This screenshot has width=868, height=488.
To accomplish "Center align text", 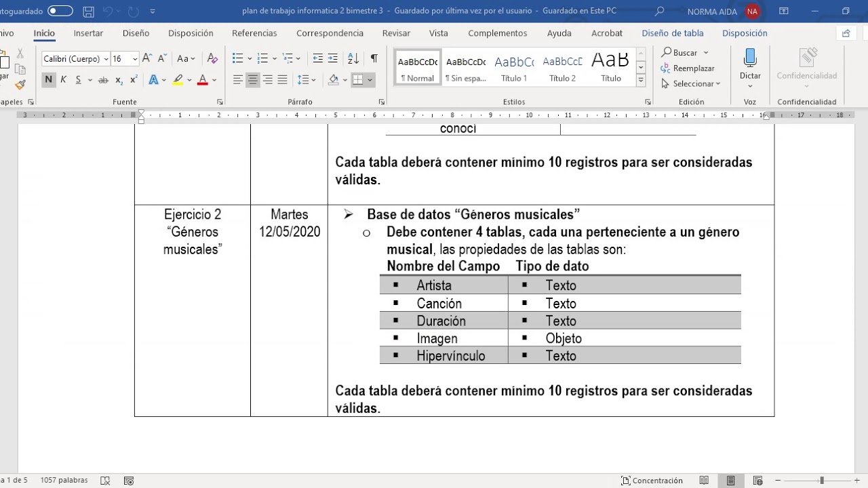I will click(x=253, y=80).
